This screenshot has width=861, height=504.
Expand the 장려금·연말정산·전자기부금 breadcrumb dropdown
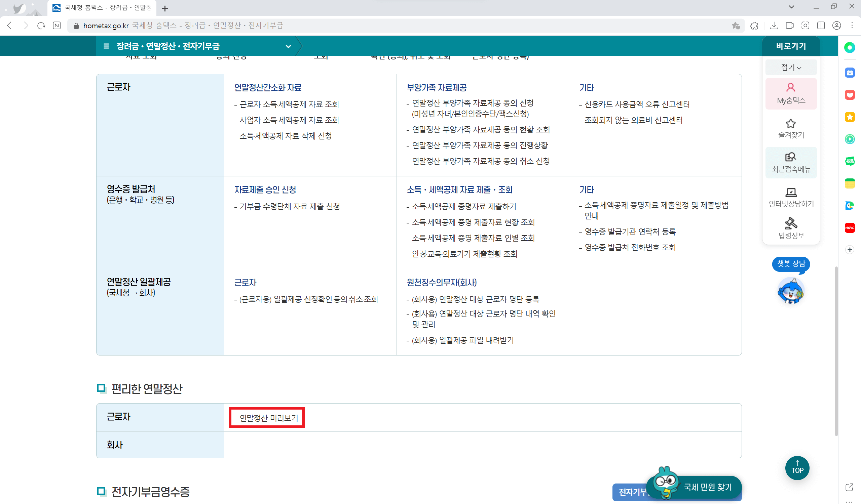click(288, 46)
